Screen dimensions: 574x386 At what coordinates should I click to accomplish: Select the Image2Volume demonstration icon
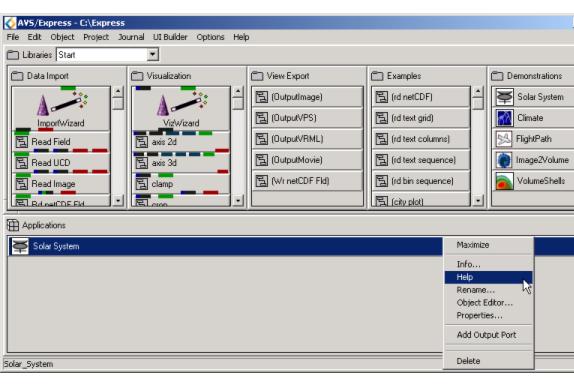[504, 160]
